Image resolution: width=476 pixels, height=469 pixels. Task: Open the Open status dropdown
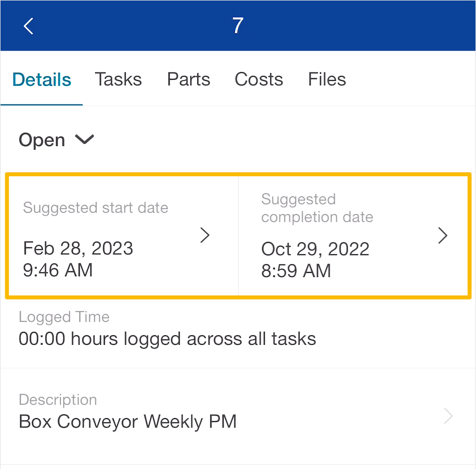(x=56, y=140)
